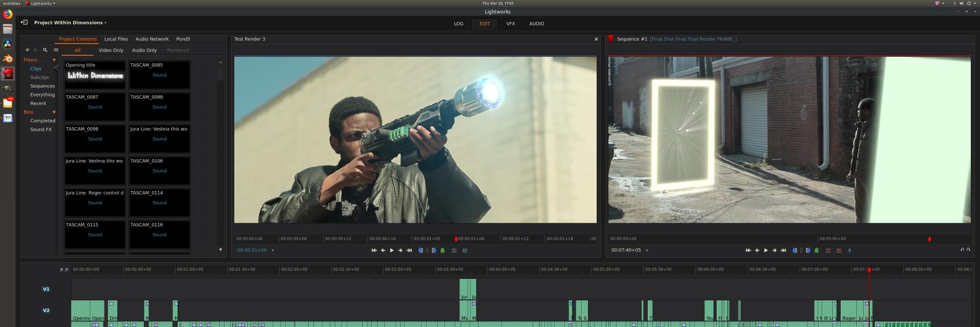Click the delete section icon in sequence viewer
The height and width of the screenshot is (327, 980).
point(839,250)
